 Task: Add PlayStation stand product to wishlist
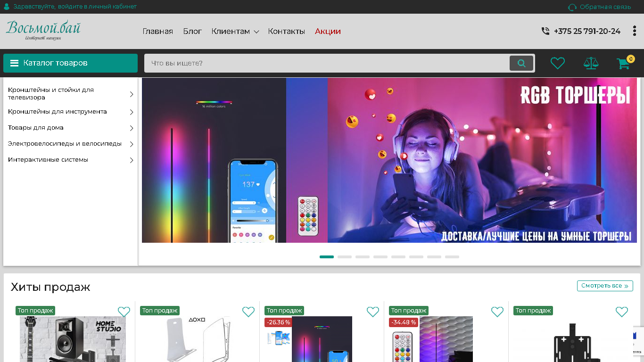[x=248, y=312]
